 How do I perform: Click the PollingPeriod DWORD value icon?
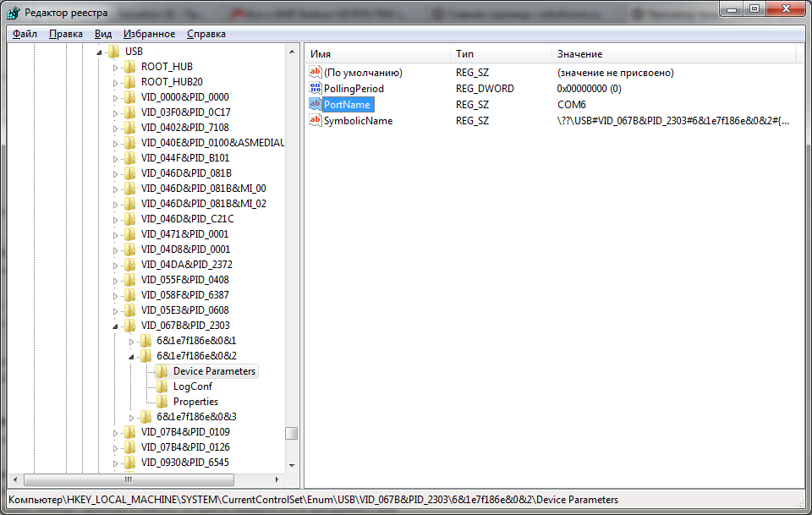315,88
